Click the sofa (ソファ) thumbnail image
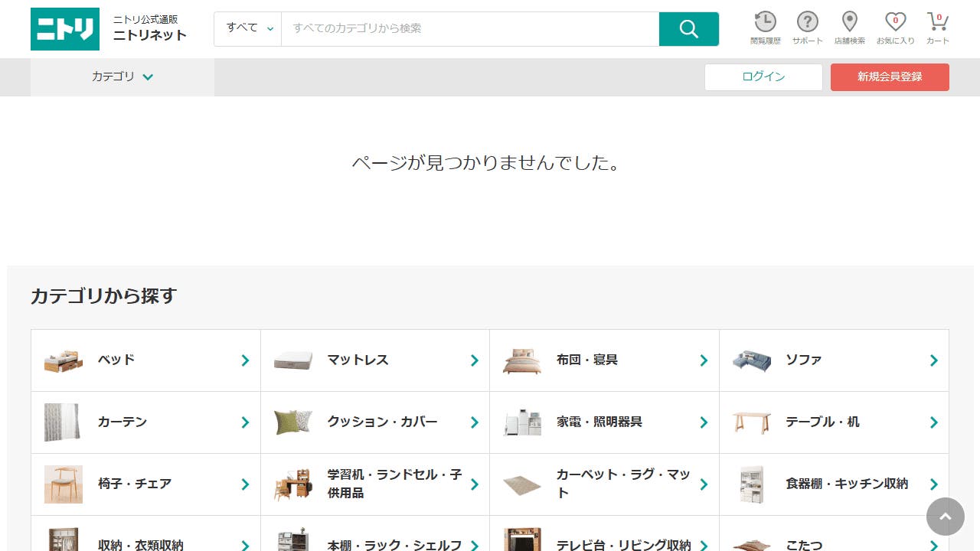This screenshot has width=980, height=551. 752,360
